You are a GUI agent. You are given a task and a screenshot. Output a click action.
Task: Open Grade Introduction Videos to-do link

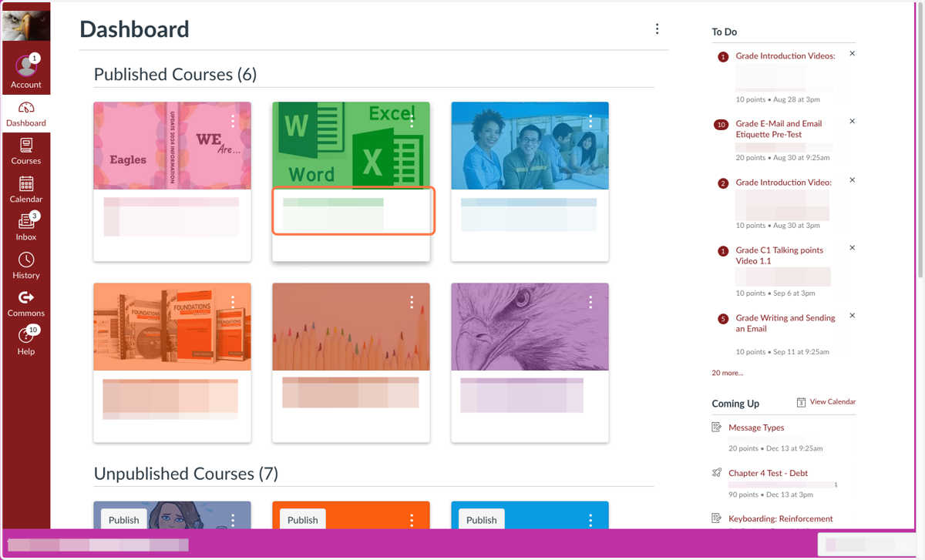(x=785, y=56)
